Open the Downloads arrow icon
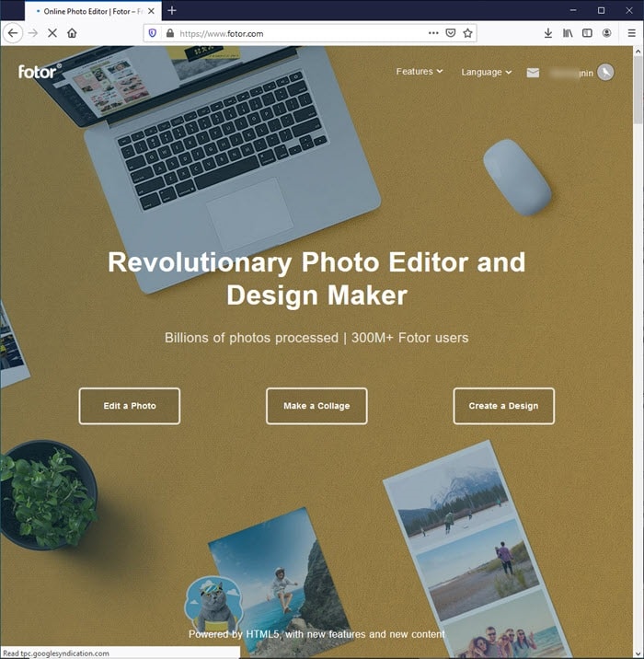This screenshot has width=644, height=659. click(x=547, y=33)
